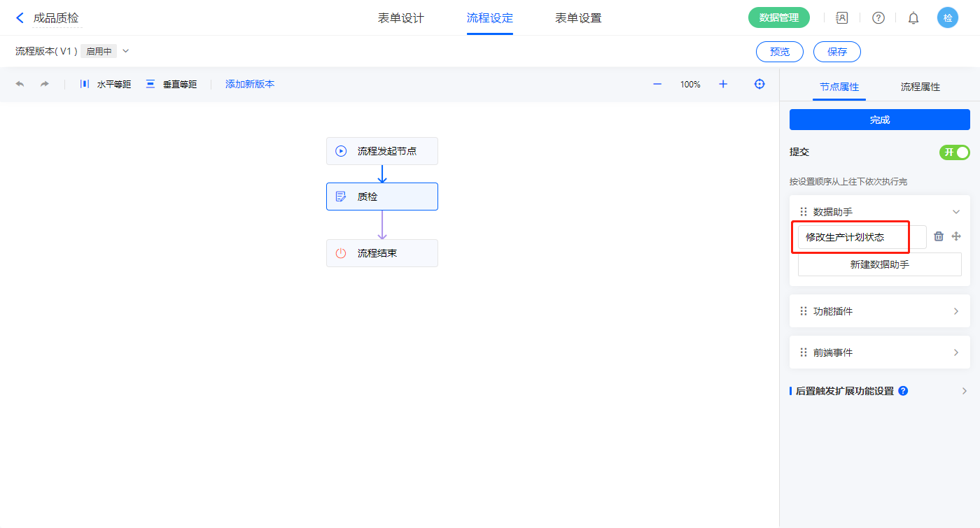Expand the 功能插件 section

(955, 311)
